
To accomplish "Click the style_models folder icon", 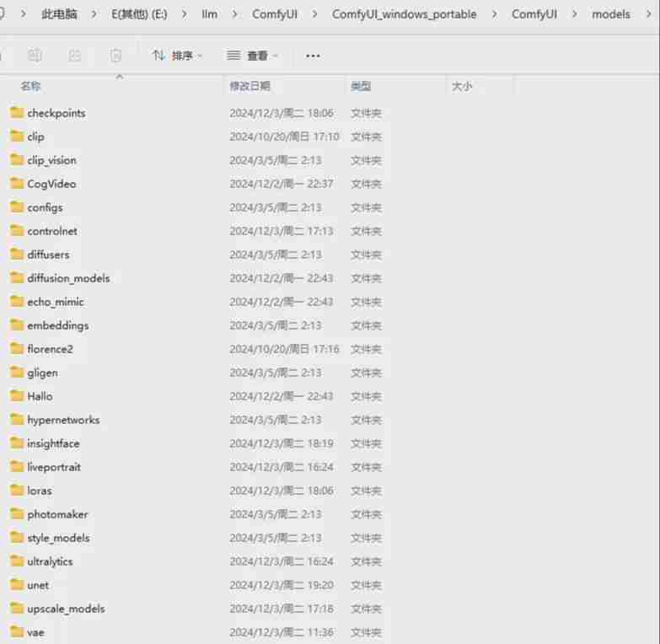I will pyautogui.click(x=17, y=537).
